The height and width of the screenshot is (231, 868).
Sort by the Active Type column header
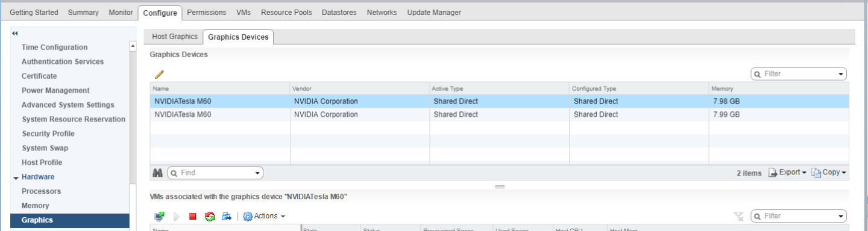499,88
